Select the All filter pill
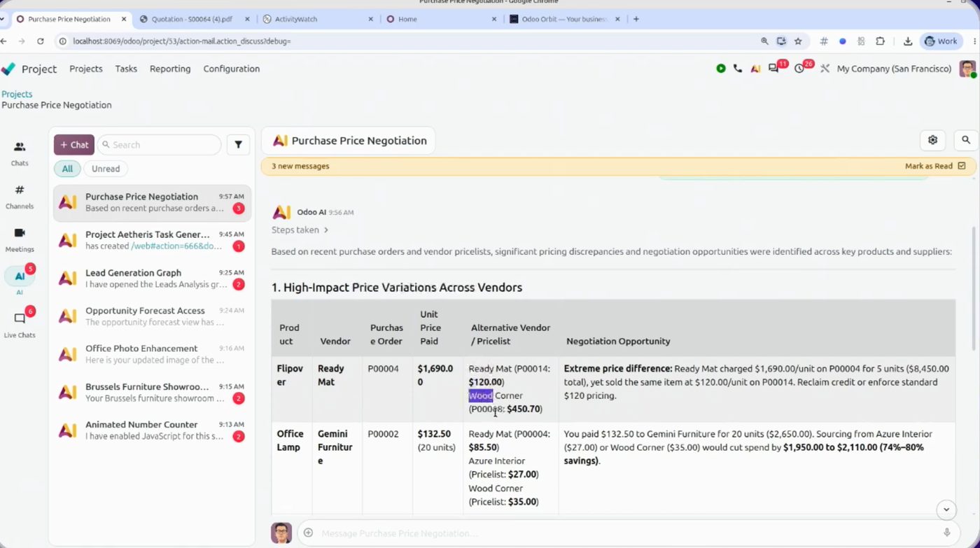 [x=67, y=169]
